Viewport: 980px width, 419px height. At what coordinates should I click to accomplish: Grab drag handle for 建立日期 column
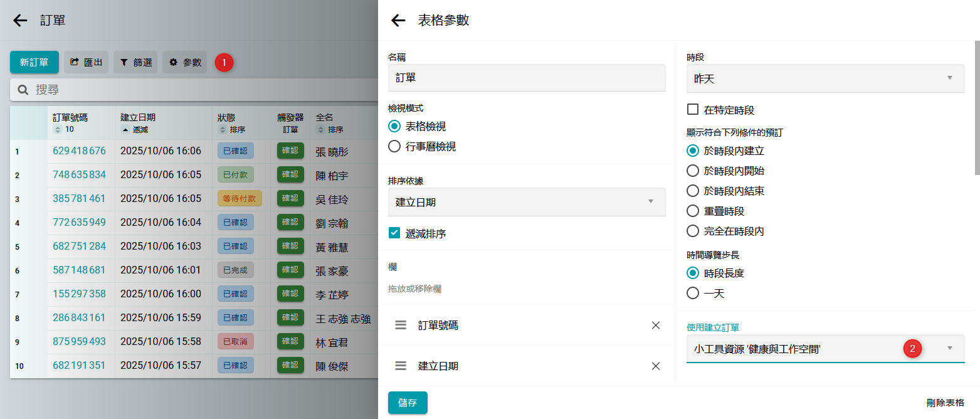(401, 366)
